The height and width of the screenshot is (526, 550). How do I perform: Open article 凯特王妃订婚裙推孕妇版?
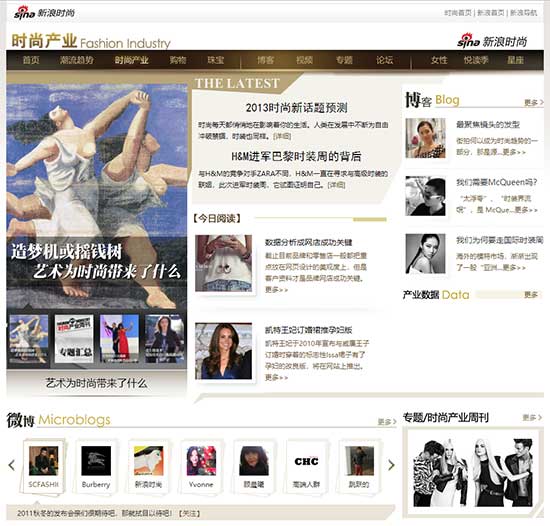pos(308,330)
